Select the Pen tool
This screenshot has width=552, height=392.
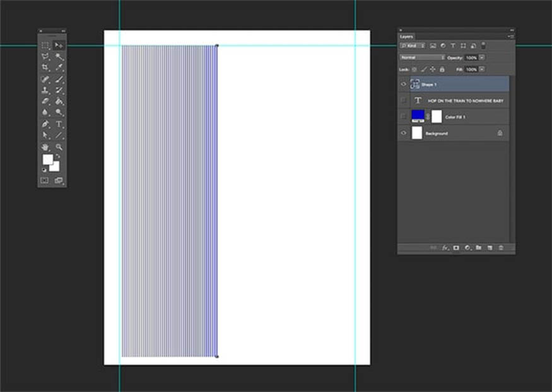[x=45, y=124]
